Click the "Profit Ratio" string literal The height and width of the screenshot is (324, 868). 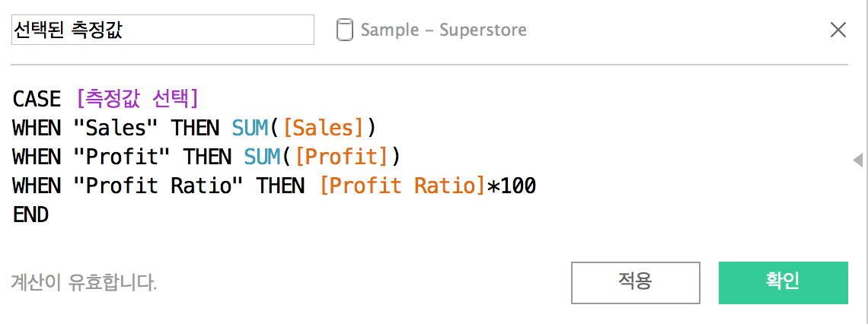point(159,186)
